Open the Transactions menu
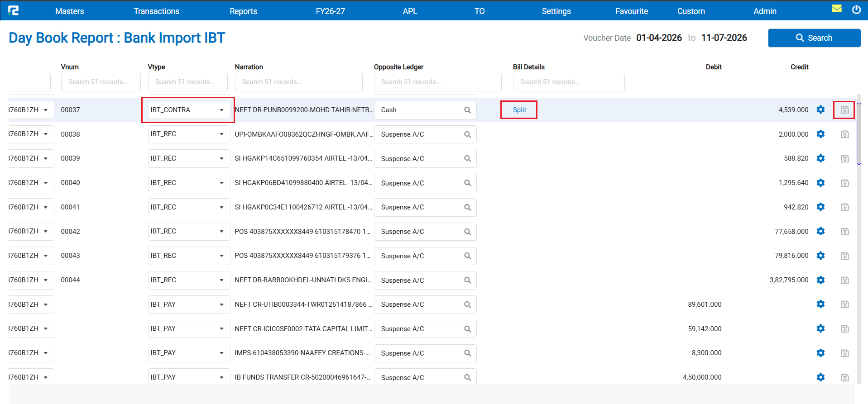Screen dimensions: 868x404 click(x=156, y=11)
